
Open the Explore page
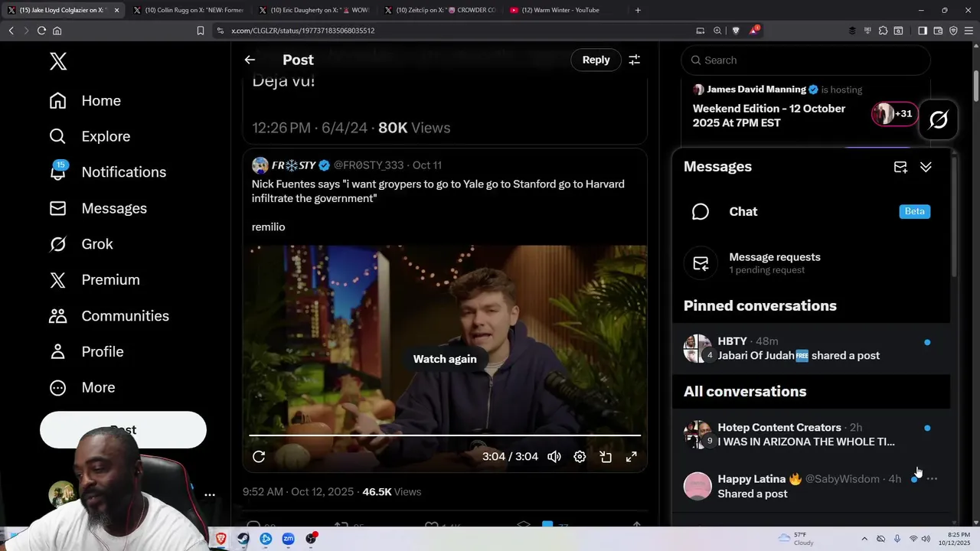tap(90, 136)
